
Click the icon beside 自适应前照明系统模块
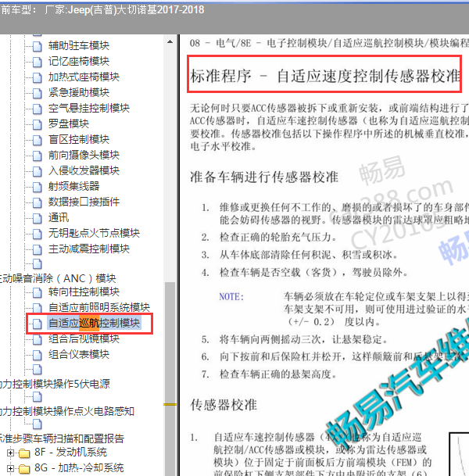38,308
